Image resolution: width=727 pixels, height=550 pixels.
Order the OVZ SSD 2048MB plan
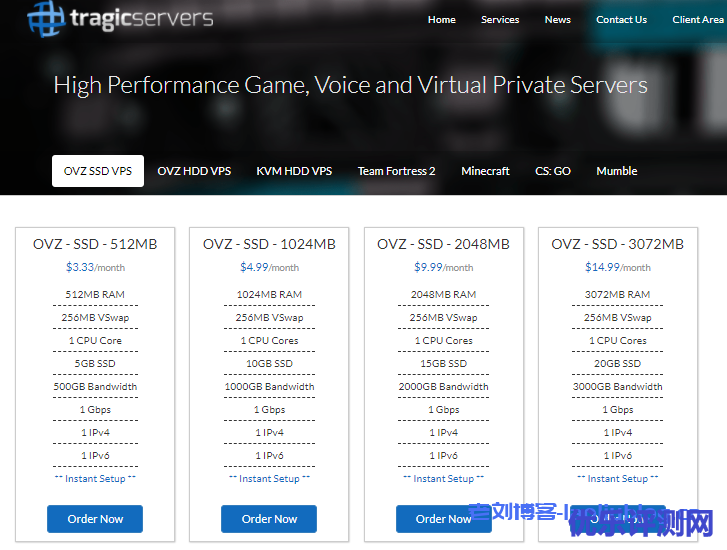pos(444,519)
